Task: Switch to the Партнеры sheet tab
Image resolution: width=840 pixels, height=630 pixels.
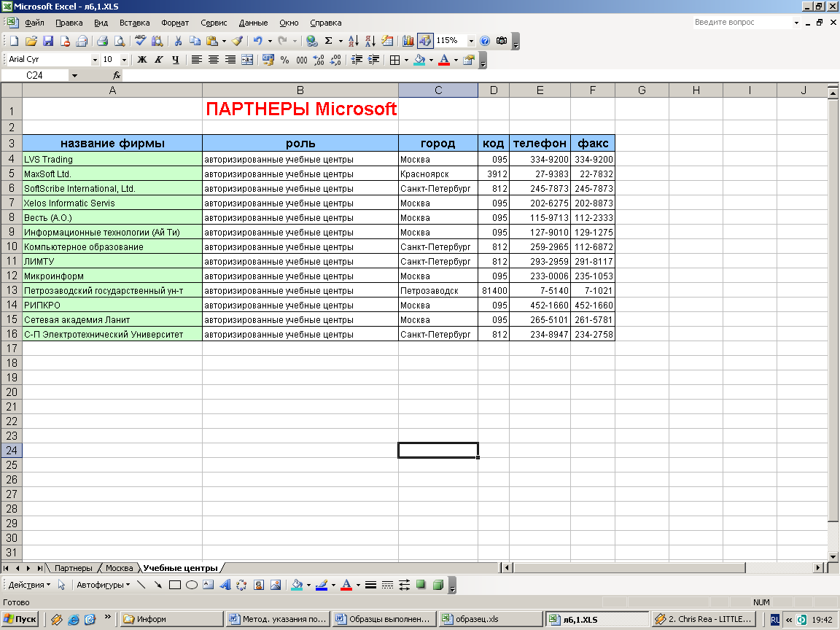Action: 74,568
